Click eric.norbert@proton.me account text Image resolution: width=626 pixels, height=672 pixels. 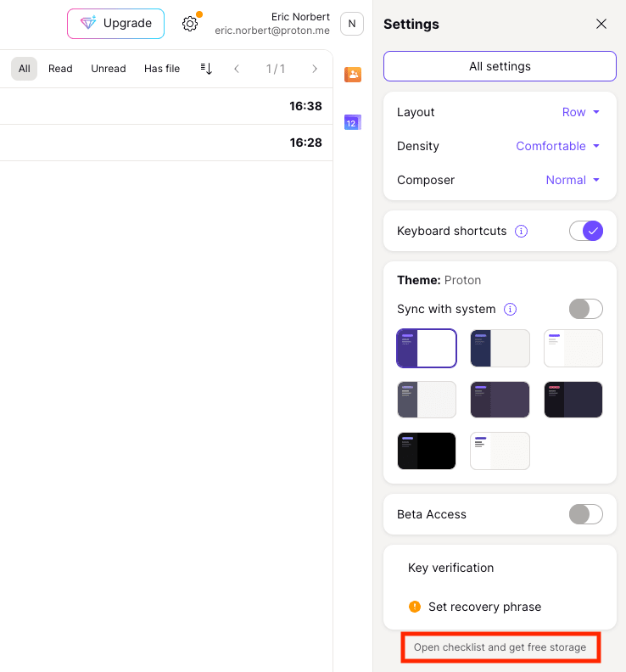pyautogui.click(x=272, y=31)
